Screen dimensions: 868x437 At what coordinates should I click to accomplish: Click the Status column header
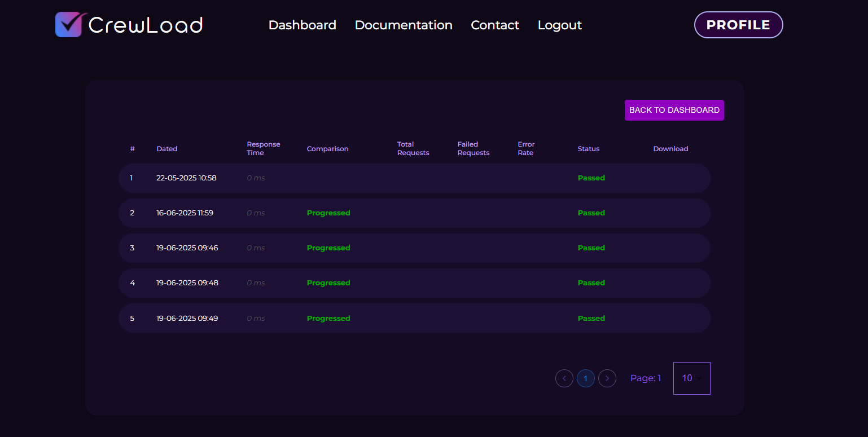(x=588, y=149)
